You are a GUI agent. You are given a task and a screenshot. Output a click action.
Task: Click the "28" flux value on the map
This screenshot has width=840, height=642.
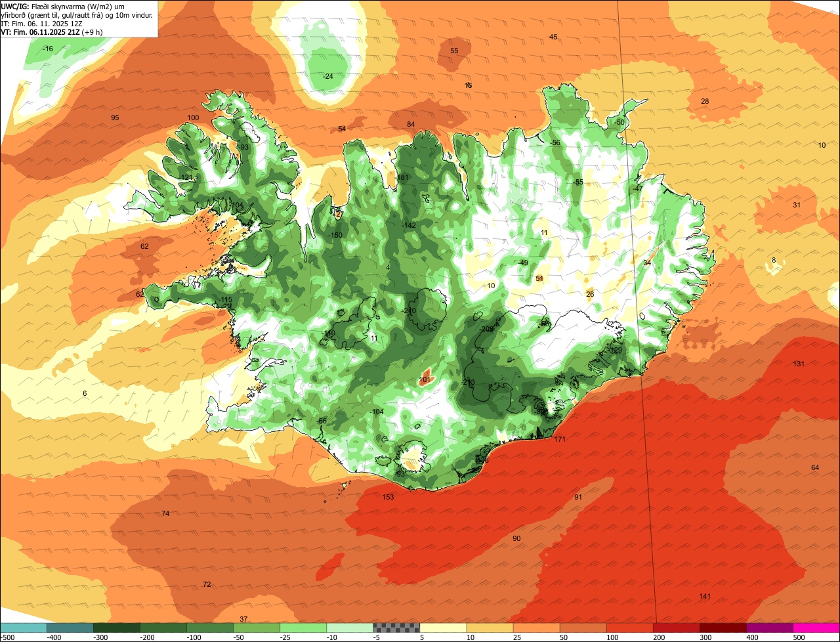pyautogui.click(x=705, y=101)
